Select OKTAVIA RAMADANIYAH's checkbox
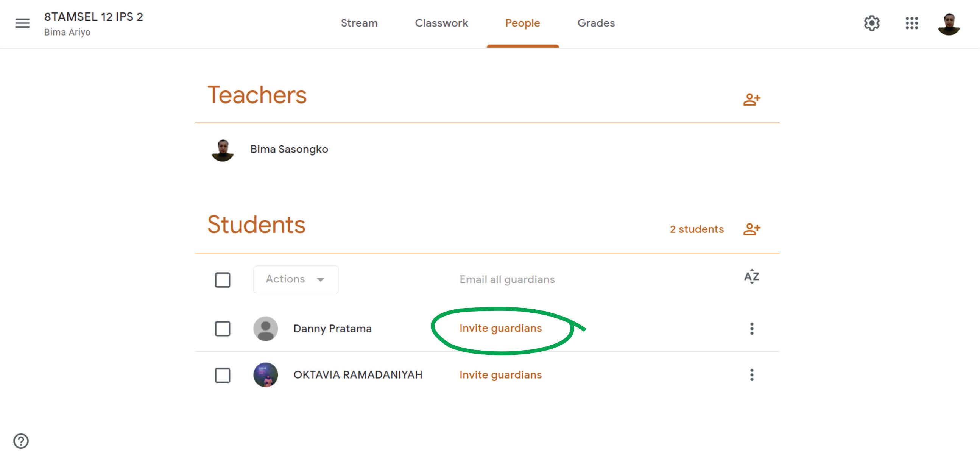980x460 pixels. (223, 375)
